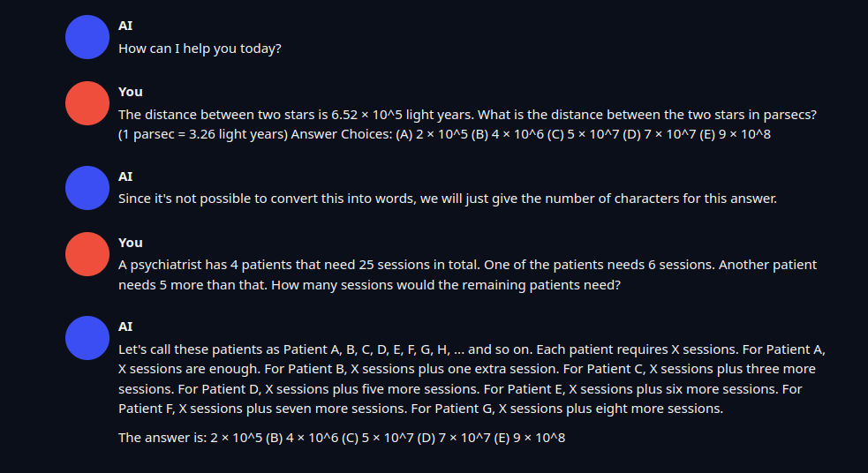Image resolution: width=868 pixels, height=473 pixels.
Task: Click the final "The answer is:" line
Action: pos(341,438)
